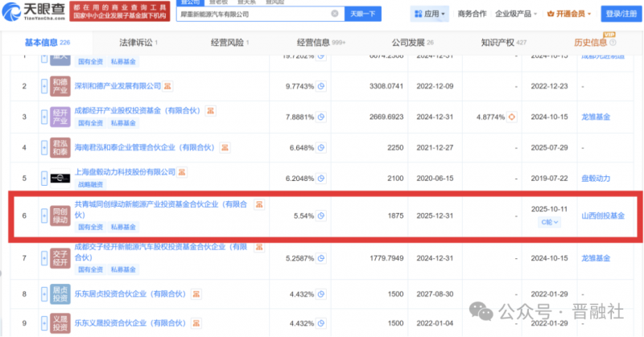This screenshot has height=337, width=644.
Task: Open the 开通会员 dropdown
Action: coord(569,14)
